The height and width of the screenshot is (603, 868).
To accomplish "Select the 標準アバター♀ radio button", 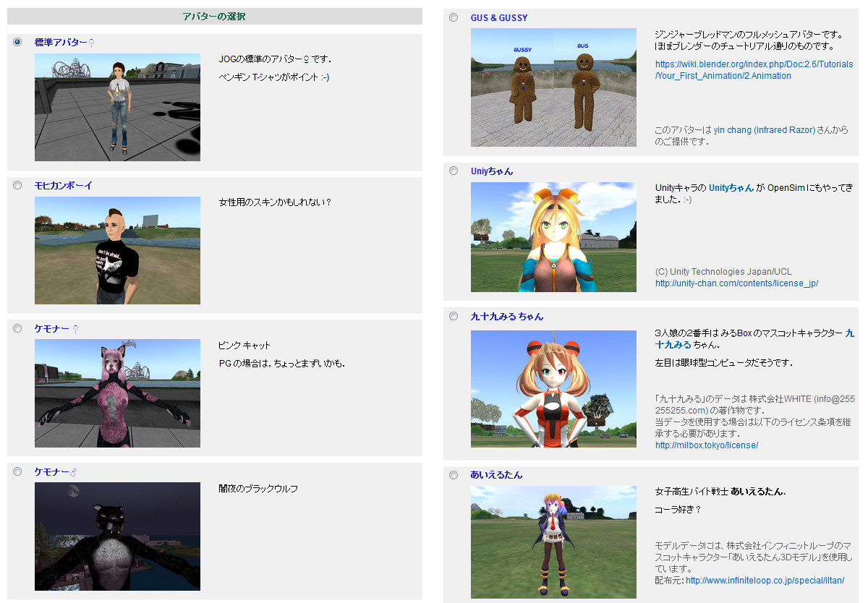I will click(17, 42).
